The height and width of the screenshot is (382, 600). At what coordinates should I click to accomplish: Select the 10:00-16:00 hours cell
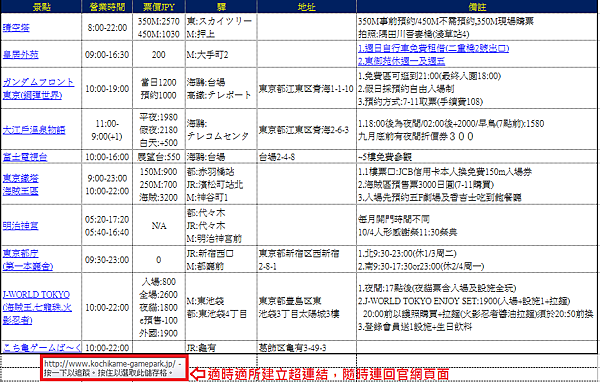107,157
